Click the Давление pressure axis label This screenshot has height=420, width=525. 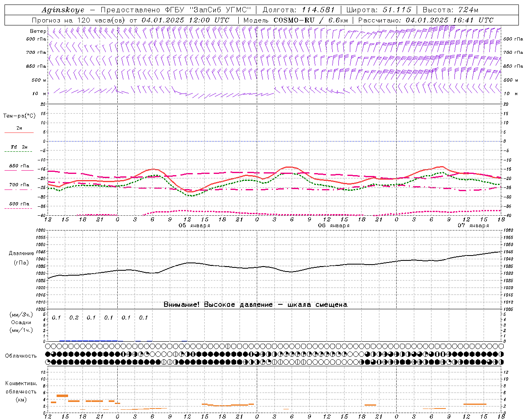pos(21,253)
